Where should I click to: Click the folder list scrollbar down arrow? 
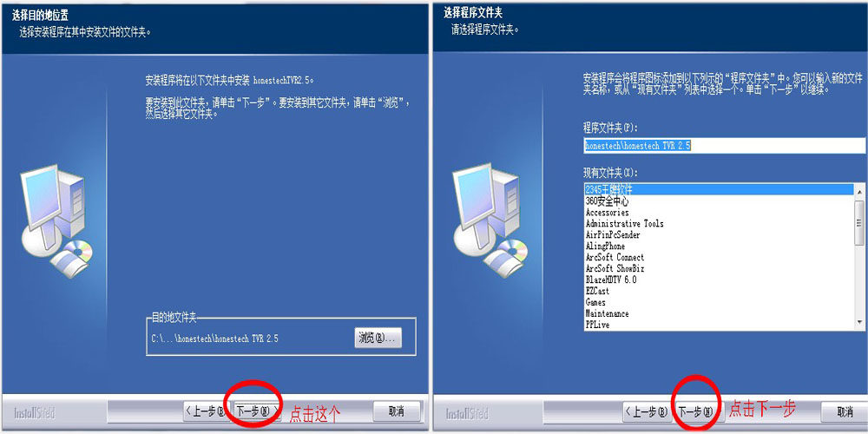[x=859, y=322]
